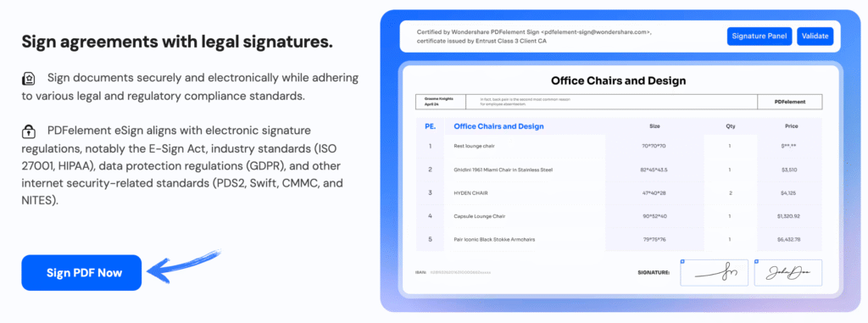This screenshot has height=323, width=868.
Task: Click the 47*40*28 size value
Action: [x=654, y=192]
